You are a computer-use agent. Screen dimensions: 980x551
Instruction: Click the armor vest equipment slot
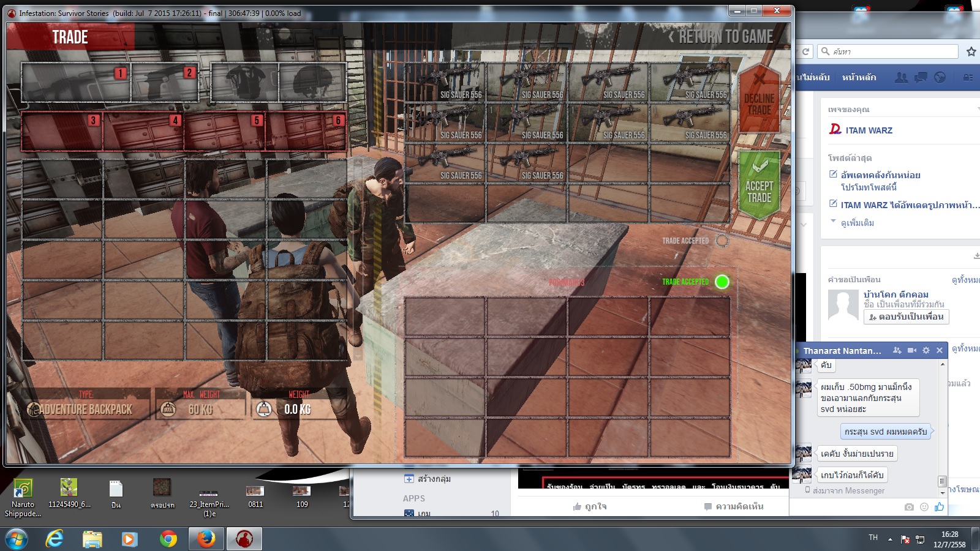(x=245, y=82)
